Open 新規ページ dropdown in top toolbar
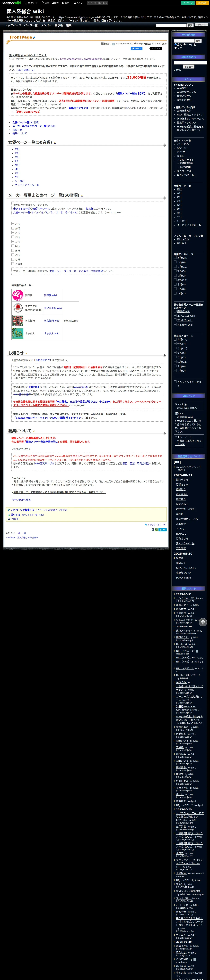This screenshot has height=980, width=210. [x=32, y=3]
